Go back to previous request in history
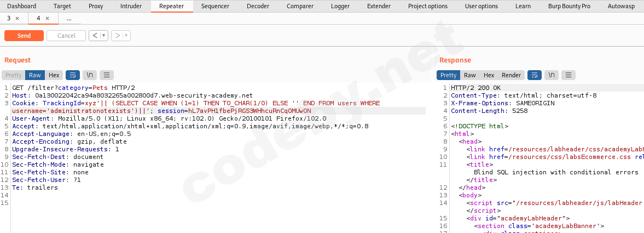This screenshot has height=233, width=644. pos(95,36)
